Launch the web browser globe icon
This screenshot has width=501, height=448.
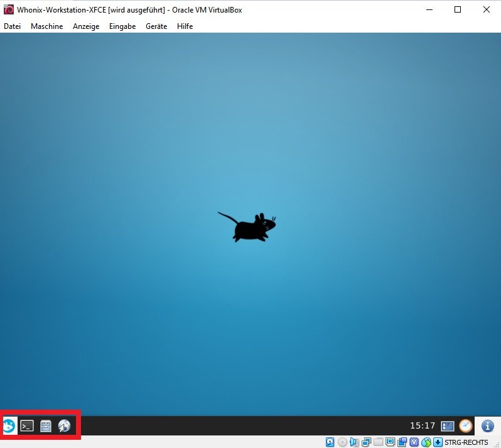click(x=64, y=426)
